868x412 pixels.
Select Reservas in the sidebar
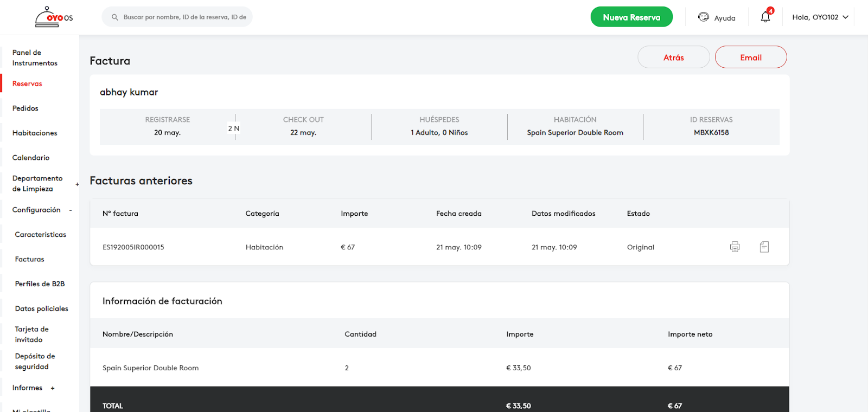[27, 84]
